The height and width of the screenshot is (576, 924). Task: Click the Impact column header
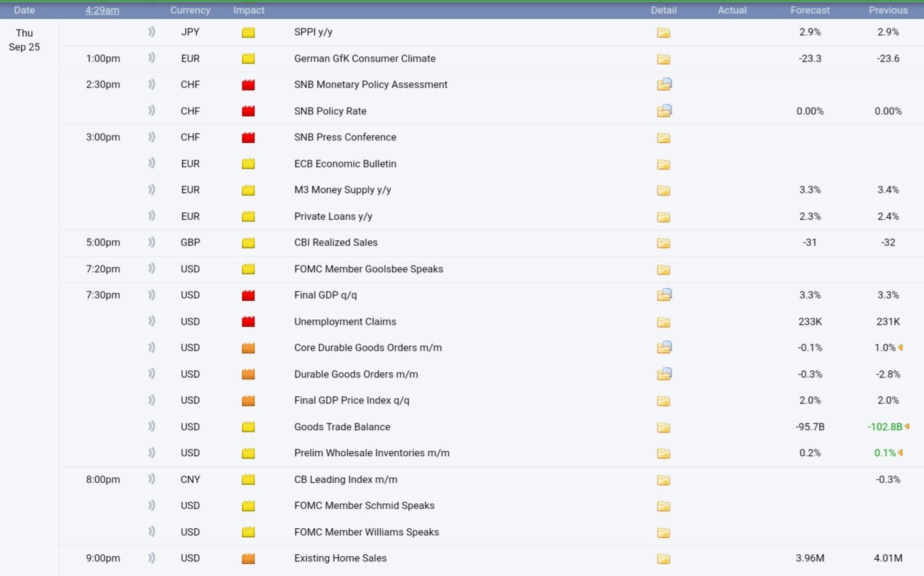[x=248, y=10]
